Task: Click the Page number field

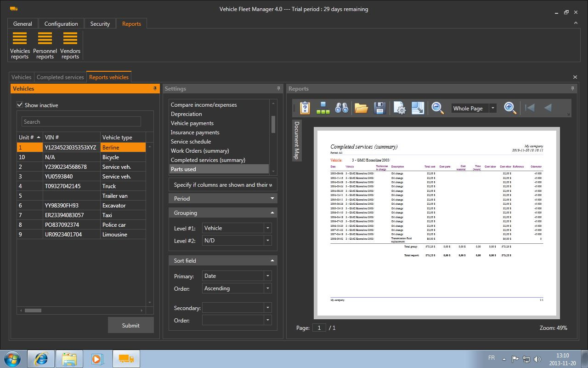Action: coord(319,328)
